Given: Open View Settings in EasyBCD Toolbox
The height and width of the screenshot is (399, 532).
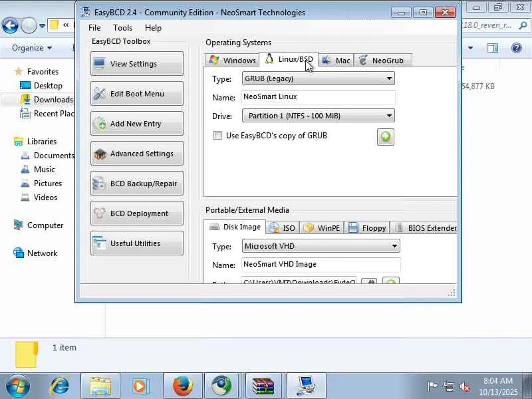Looking at the screenshot, I should (x=137, y=64).
